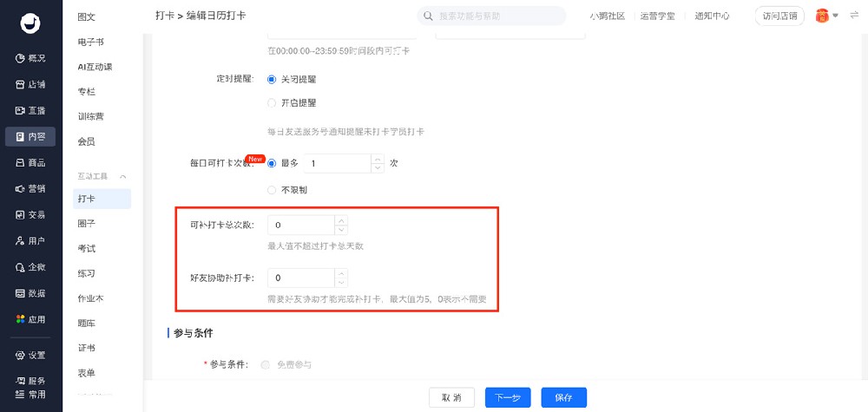Image resolution: width=868 pixels, height=412 pixels.
Task: Open 通知中心 notification center
Action: click(x=712, y=16)
